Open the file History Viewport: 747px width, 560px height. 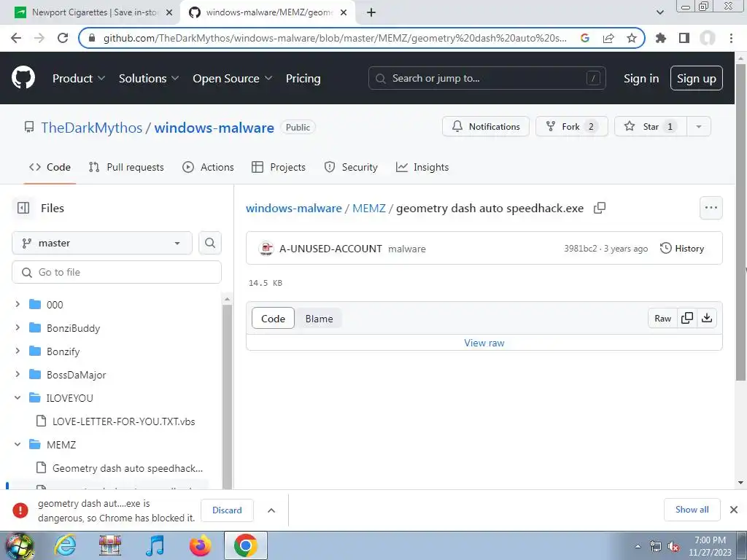coord(682,248)
